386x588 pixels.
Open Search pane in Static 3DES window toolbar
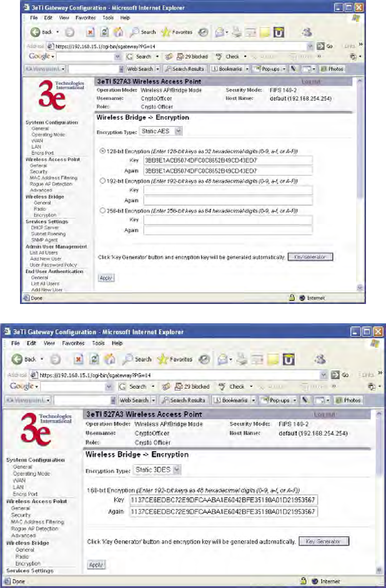(137, 360)
